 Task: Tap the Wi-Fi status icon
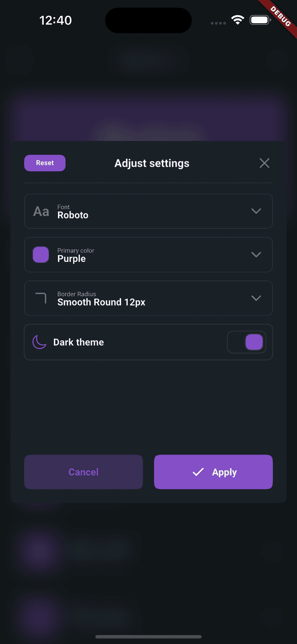238,20
